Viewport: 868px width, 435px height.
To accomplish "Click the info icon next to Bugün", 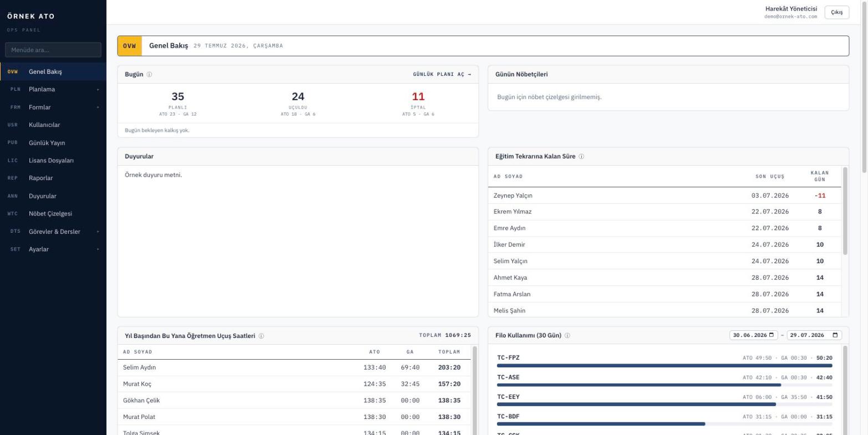I will (x=149, y=74).
